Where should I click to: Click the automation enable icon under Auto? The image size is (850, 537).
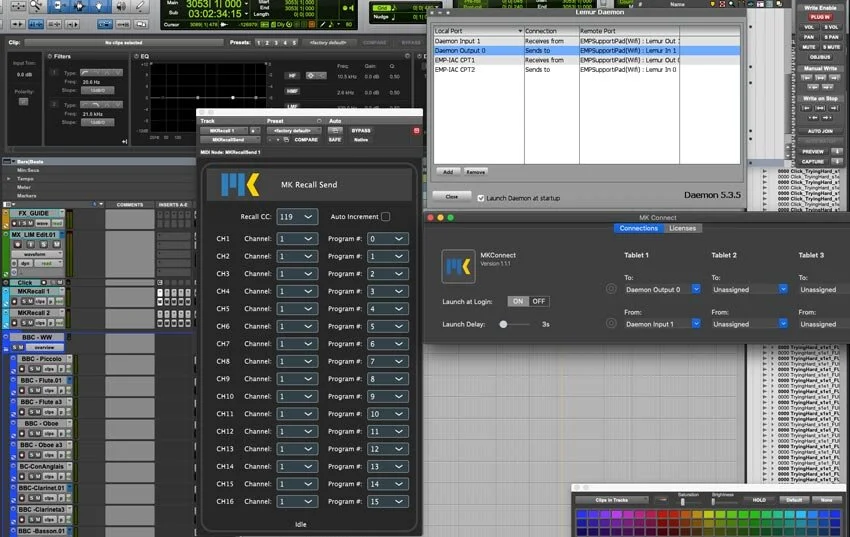tap(335, 131)
